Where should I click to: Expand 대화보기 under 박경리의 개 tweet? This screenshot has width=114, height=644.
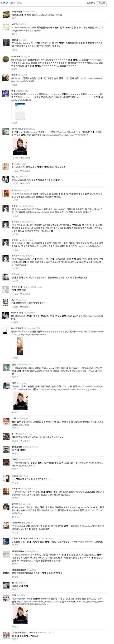pos(25,294)
